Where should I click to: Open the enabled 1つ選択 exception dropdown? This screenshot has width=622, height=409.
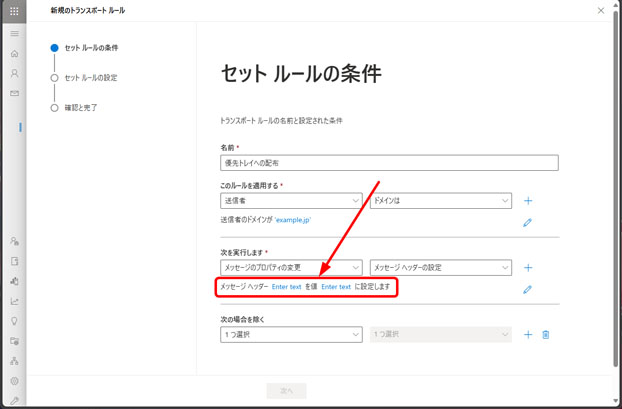tap(291, 334)
